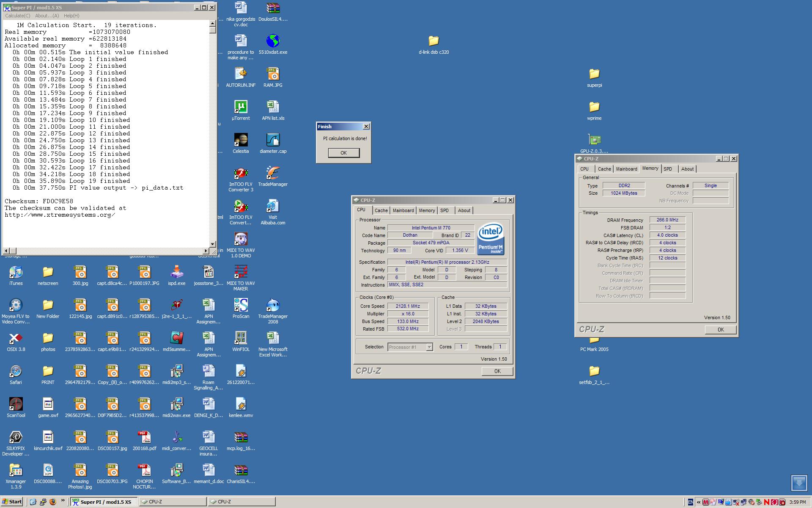Click the DRAM Frequency value field
This screenshot has height=508, width=812.
(x=667, y=220)
